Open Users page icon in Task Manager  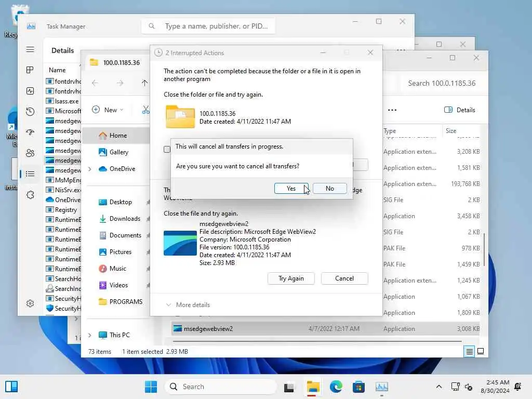coord(30,153)
